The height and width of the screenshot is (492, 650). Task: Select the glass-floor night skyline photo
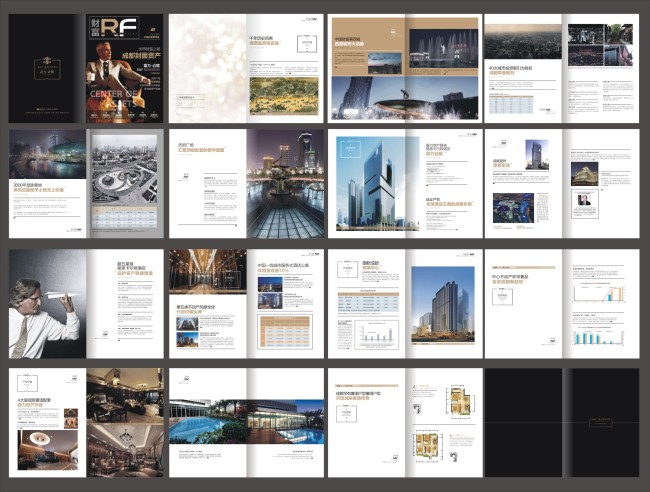click(x=286, y=183)
